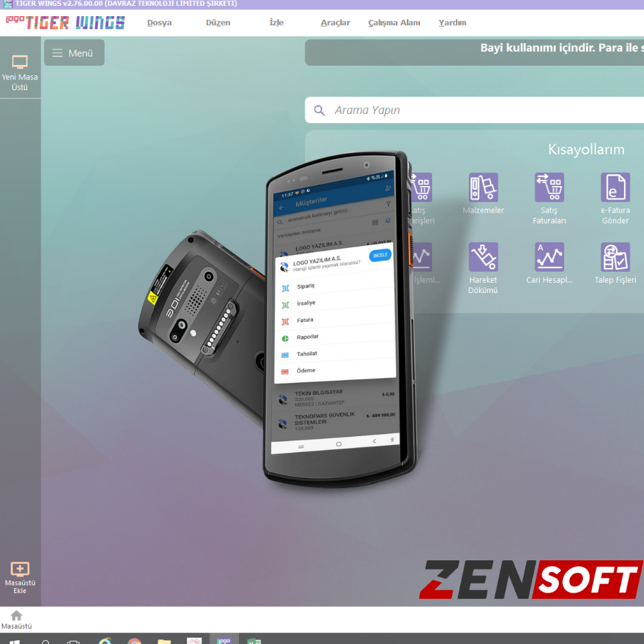This screenshot has height=644, width=644.
Task: Click the Masaüstü home icon at bottom left
Action: pyautogui.click(x=15, y=615)
